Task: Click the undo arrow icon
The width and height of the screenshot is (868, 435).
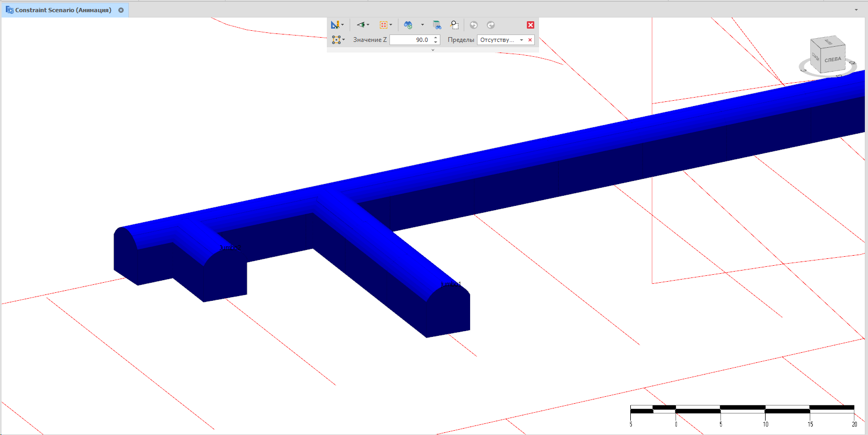Action: pyautogui.click(x=474, y=25)
